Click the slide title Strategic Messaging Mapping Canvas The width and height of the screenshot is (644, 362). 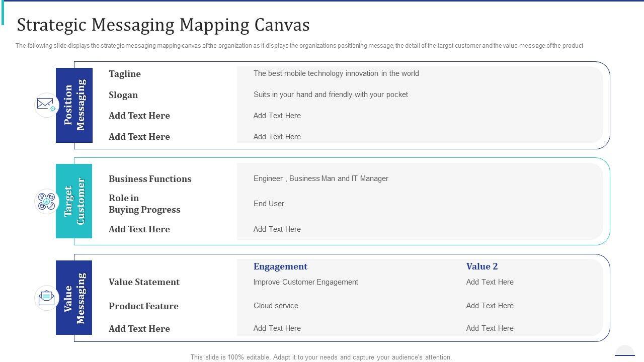click(163, 25)
